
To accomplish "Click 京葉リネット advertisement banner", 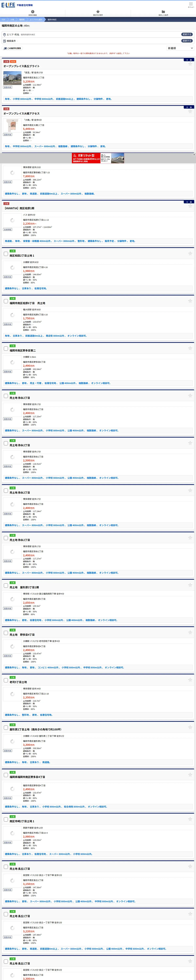I will pos(98,158).
